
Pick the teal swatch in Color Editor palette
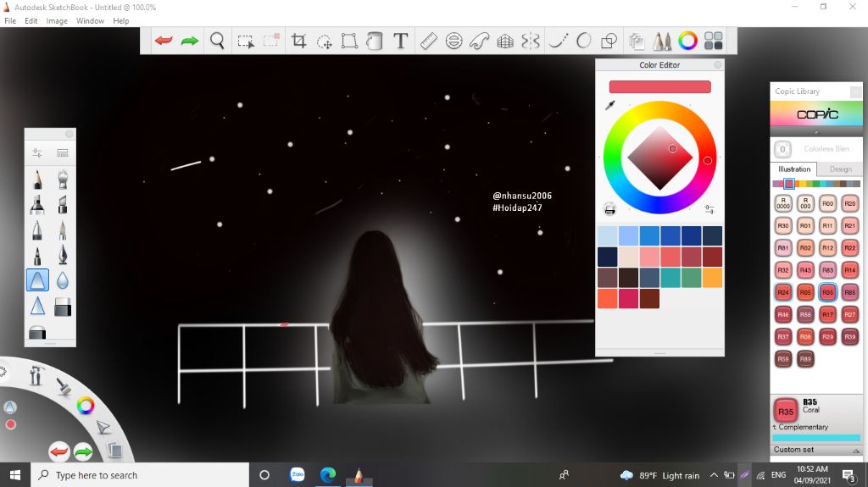coord(670,278)
